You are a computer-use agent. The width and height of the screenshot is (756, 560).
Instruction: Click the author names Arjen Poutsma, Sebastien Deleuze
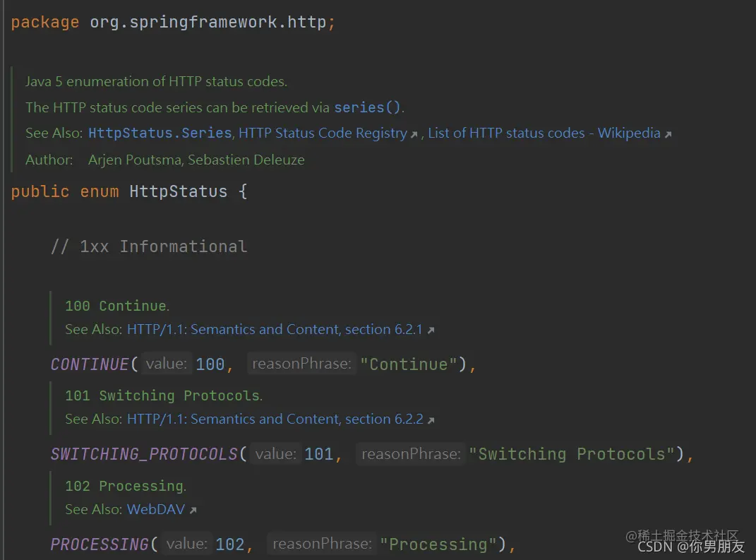196,160
